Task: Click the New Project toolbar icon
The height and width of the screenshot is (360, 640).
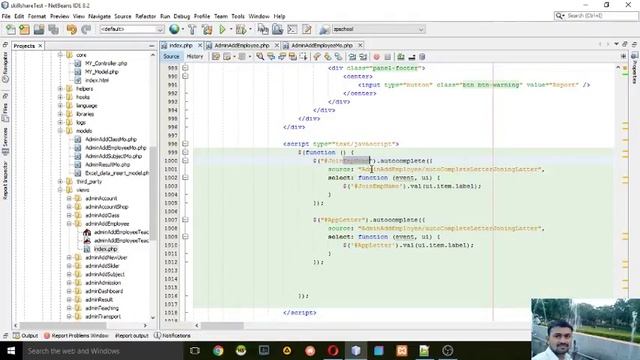Action: coord(24,29)
